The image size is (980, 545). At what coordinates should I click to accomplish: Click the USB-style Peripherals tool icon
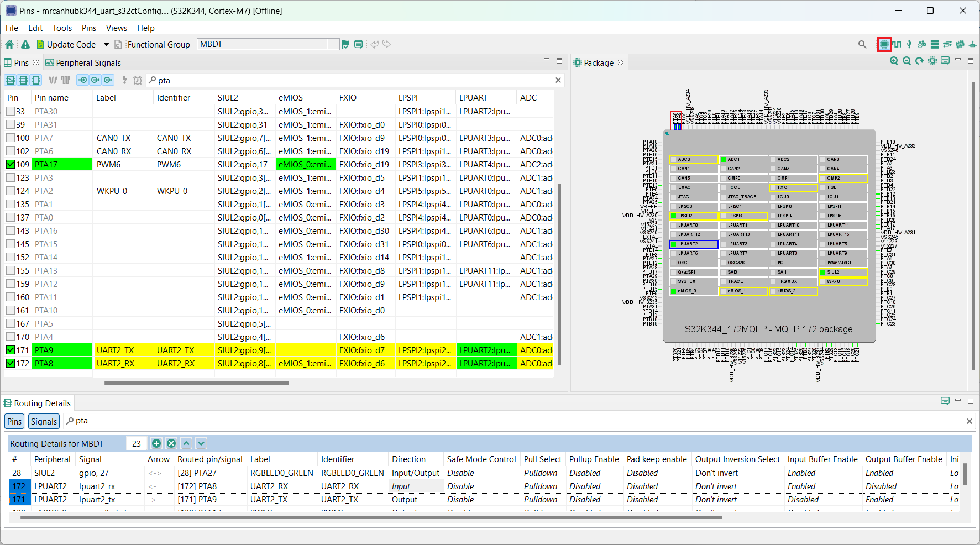(x=909, y=44)
